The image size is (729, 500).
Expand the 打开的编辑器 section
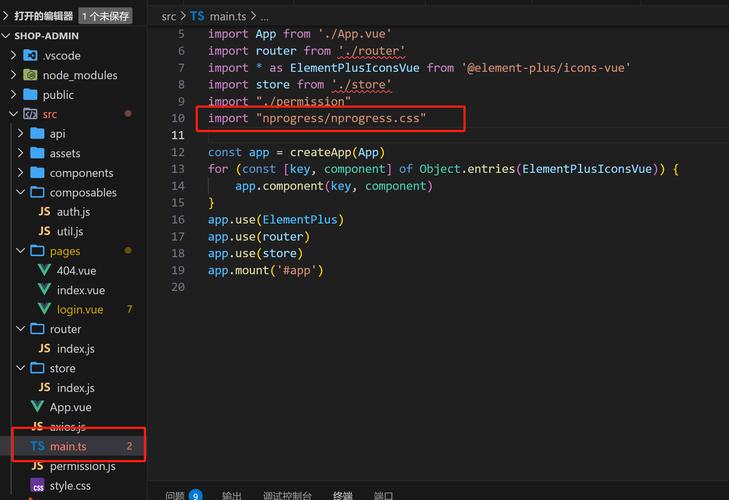point(6,16)
